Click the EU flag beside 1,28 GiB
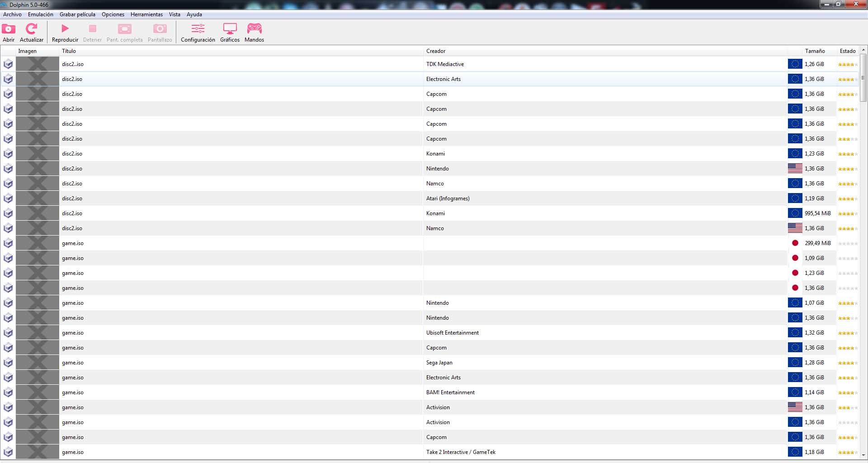 pos(795,363)
